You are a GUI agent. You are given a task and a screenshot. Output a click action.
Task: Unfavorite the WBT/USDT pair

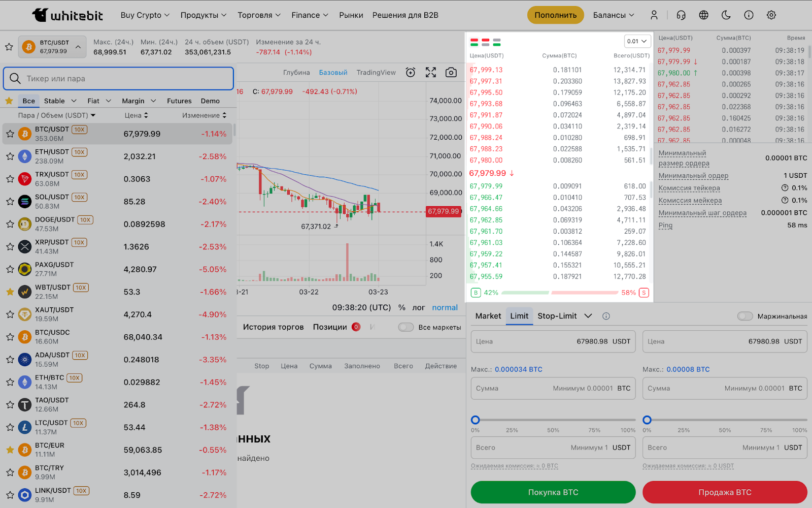(10, 292)
